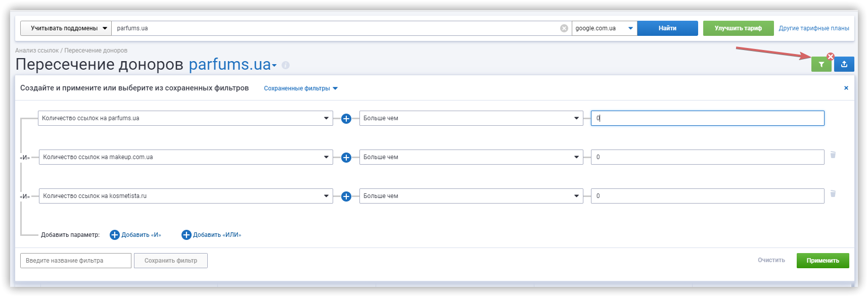This screenshot has height=297, width=868.
Task: Remove applied filter with red cross badge
Action: (830, 57)
